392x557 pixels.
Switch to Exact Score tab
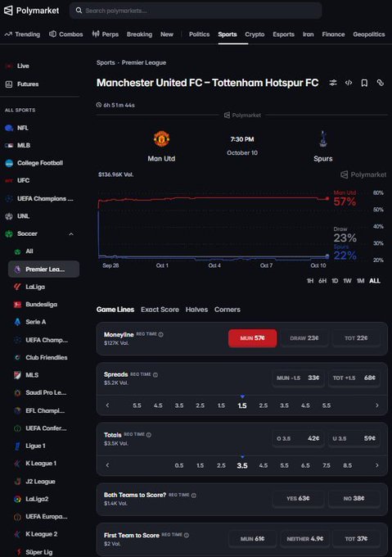(x=160, y=310)
